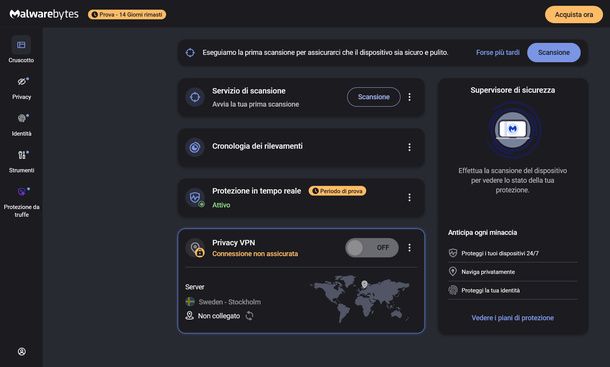Click Naviga privatamente text
This screenshot has width=610, height=367.
pos(488,272)
